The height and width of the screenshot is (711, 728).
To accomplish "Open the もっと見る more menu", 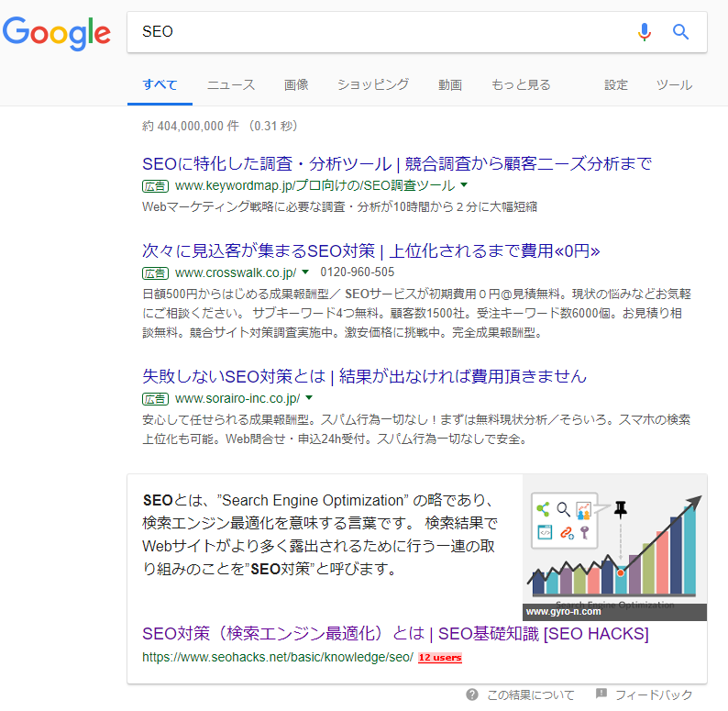I will pos(521,84).
